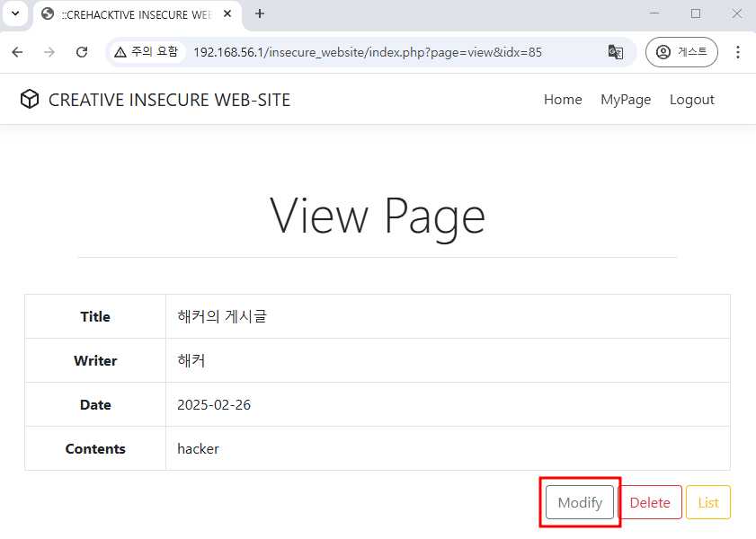Click the cube logo icon

30,99
